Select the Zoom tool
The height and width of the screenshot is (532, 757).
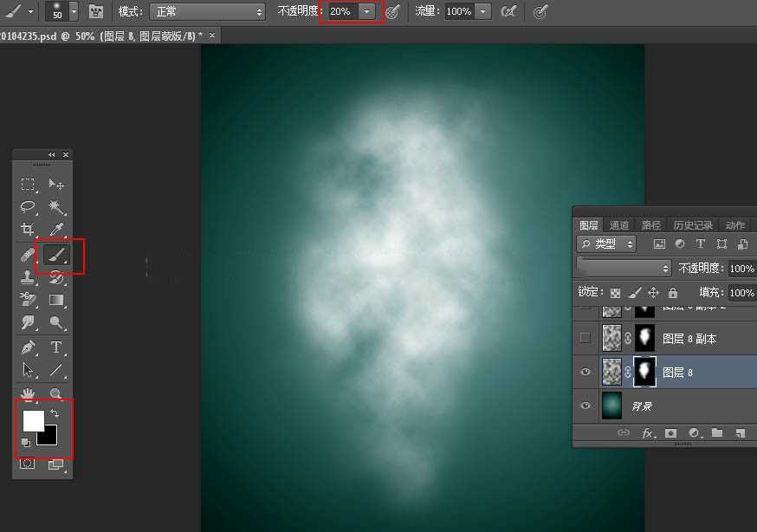(x=54, y=393)
